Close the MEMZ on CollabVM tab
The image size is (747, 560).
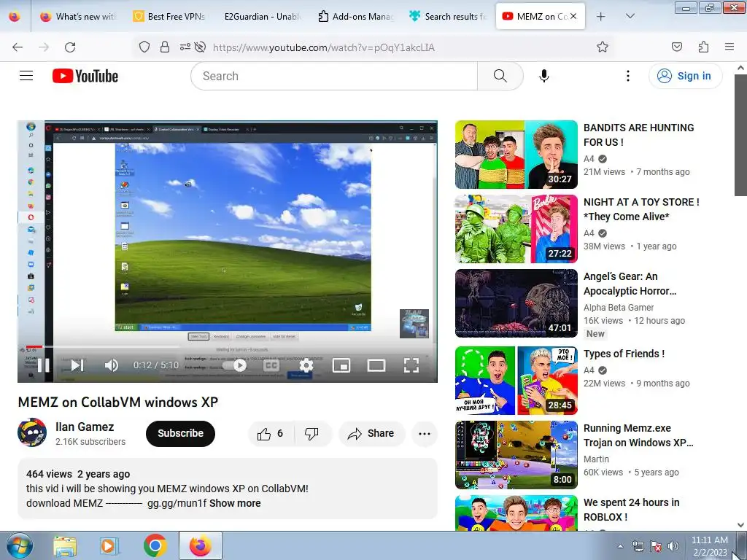click(573, 16)
